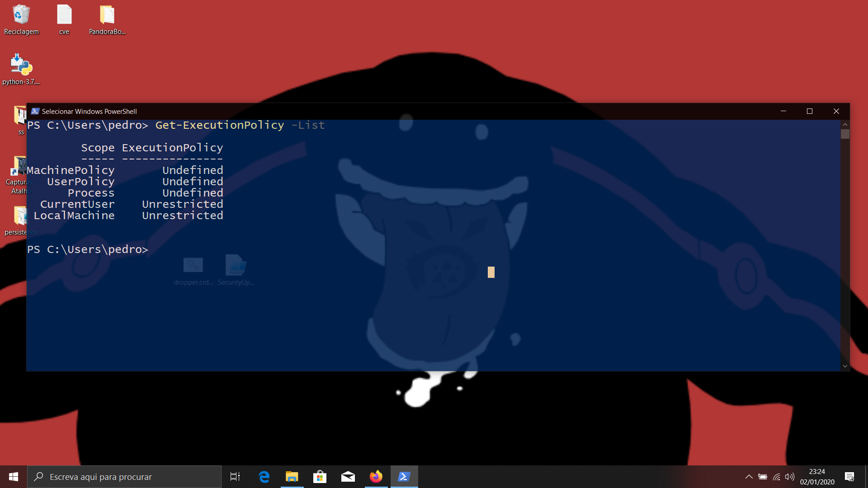Open File Explorer from the taskbar
Viewport: 868px width, 488px height.
click(292, 477)
